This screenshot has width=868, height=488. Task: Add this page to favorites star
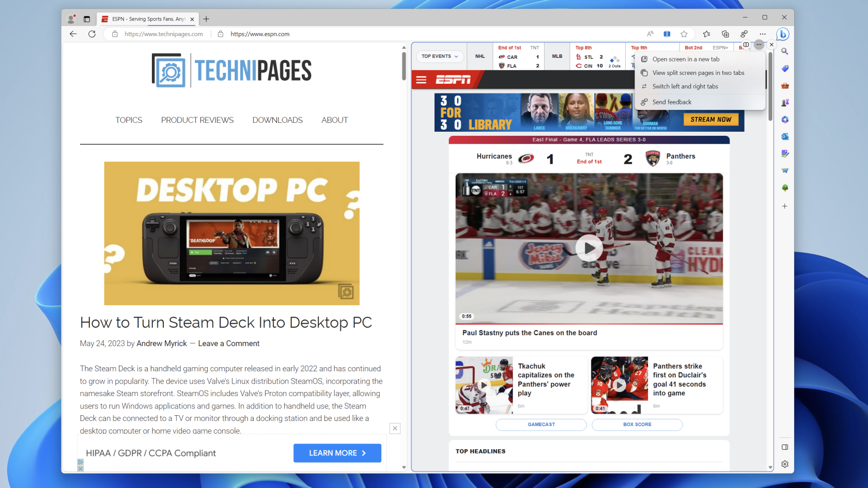point(684,34)
